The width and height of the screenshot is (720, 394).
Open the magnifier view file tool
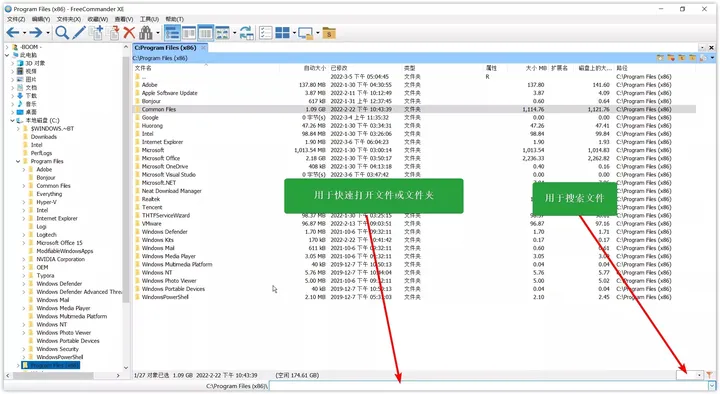coord(62,33)
